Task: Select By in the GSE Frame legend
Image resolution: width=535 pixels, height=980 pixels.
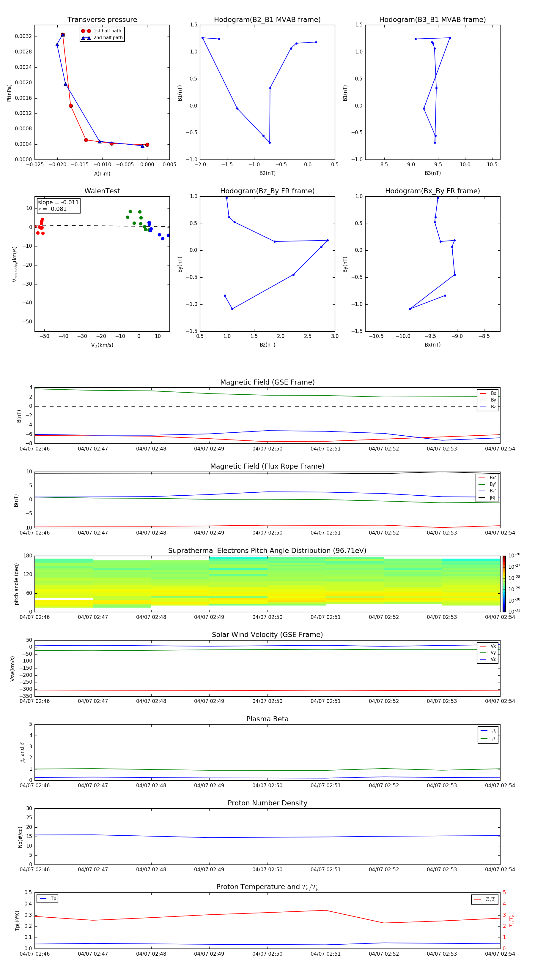Action: pos(488,400)
